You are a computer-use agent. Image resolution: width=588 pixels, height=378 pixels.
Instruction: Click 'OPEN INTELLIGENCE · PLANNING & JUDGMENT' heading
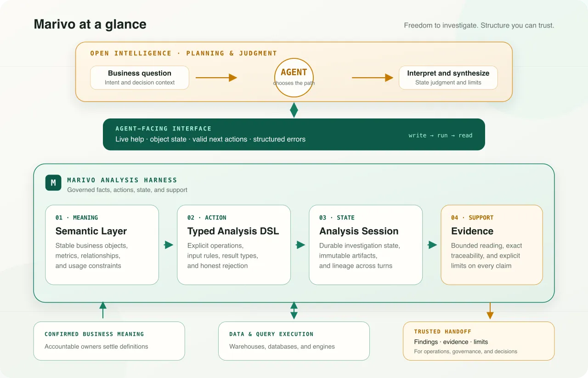184,53
